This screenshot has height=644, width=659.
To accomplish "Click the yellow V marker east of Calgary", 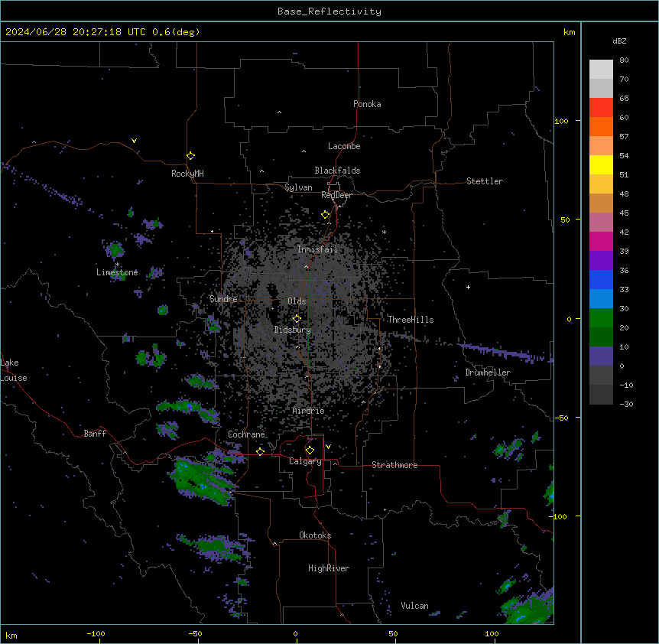I will pyautogui.click(x=328, y=447).
